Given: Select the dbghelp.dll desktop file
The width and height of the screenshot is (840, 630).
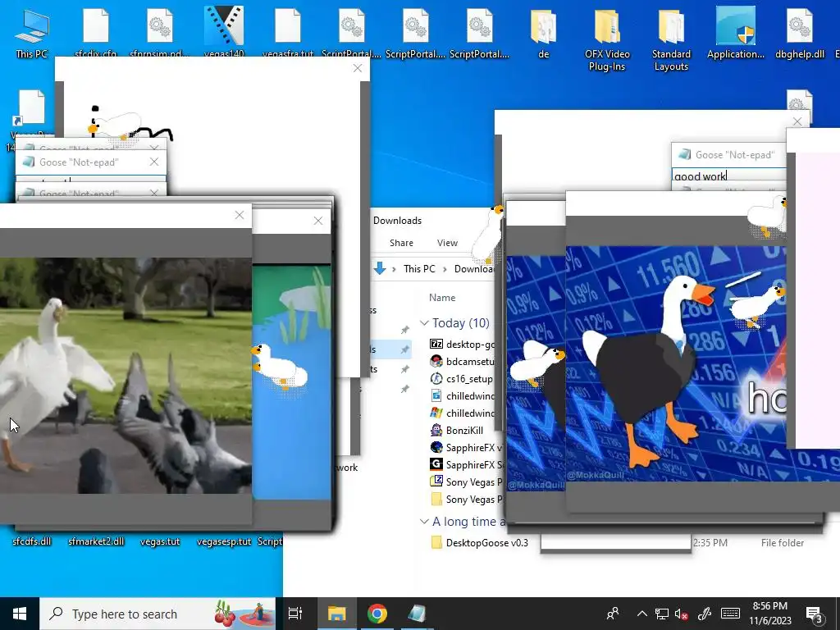Looking at the screenshot, I should click(x=799, y=33).
